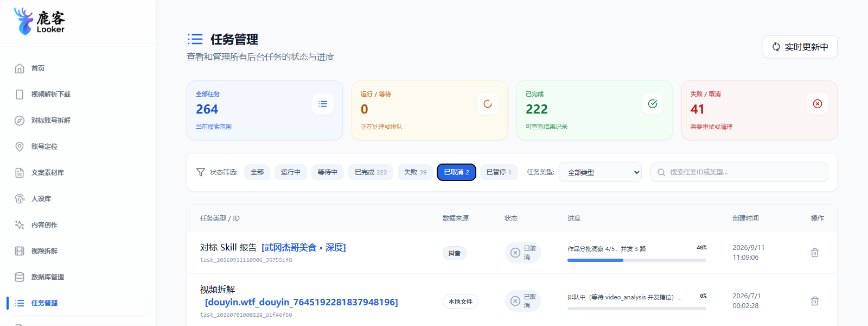
Task: Select the 已取消 2 filter chip
Action: tap(456, 172)
